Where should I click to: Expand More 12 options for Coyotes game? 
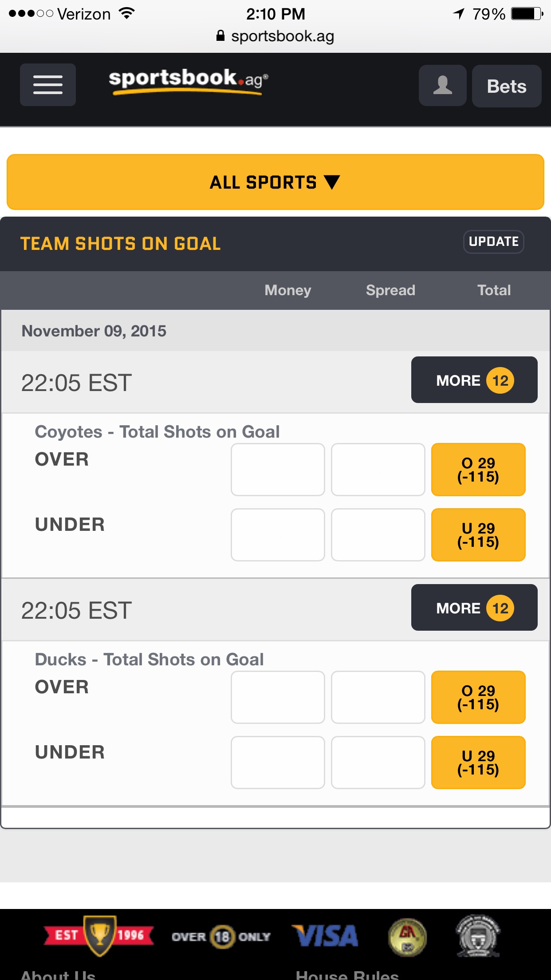tap(474, 380)
